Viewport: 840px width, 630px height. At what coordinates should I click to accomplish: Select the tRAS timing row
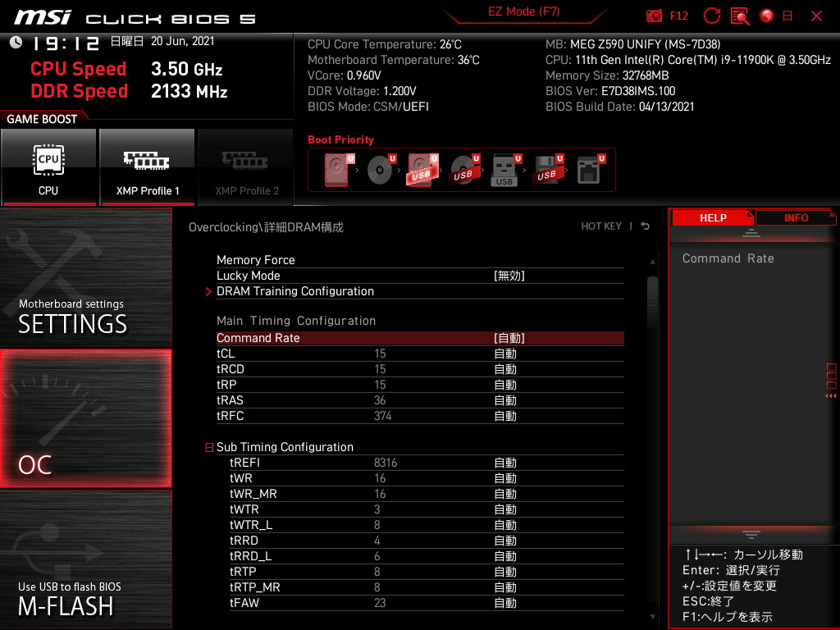420,400
